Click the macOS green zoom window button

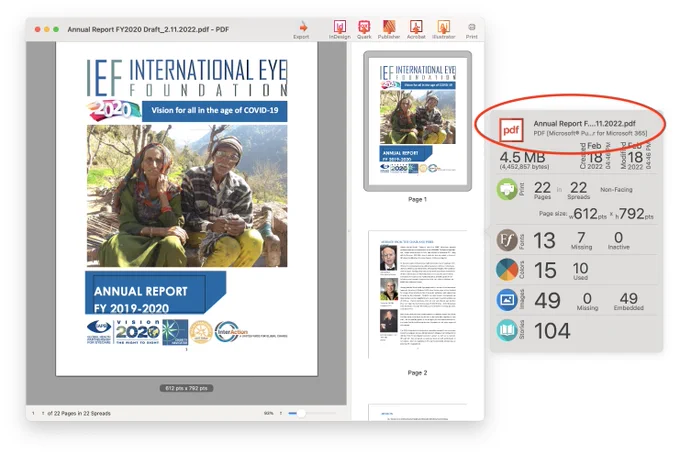[56, 29]
